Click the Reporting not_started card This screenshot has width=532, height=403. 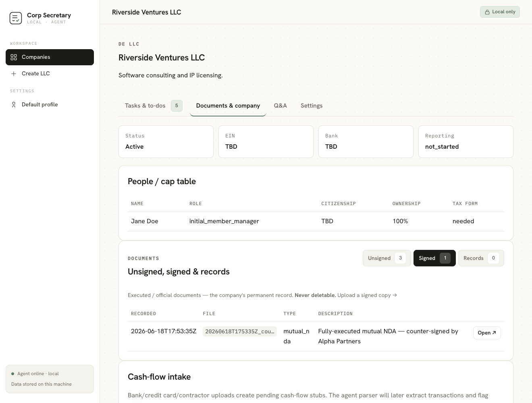pos(466,141)
